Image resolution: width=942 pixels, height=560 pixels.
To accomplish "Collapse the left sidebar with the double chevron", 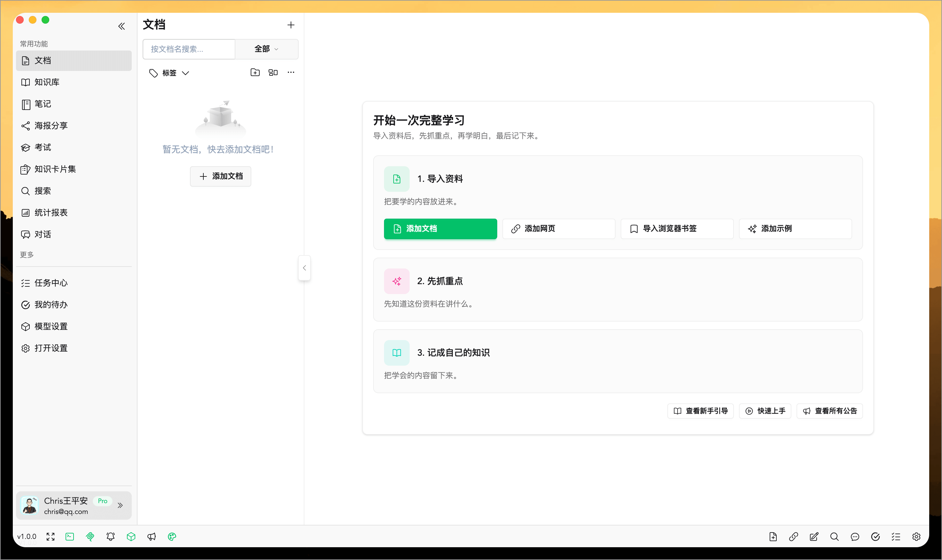I will click(x=122, y=26).
